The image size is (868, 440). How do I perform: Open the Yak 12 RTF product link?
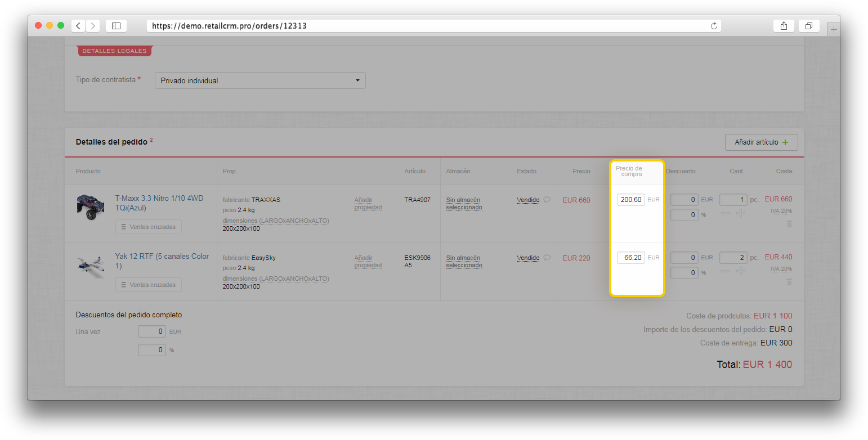tap(162, 261)
